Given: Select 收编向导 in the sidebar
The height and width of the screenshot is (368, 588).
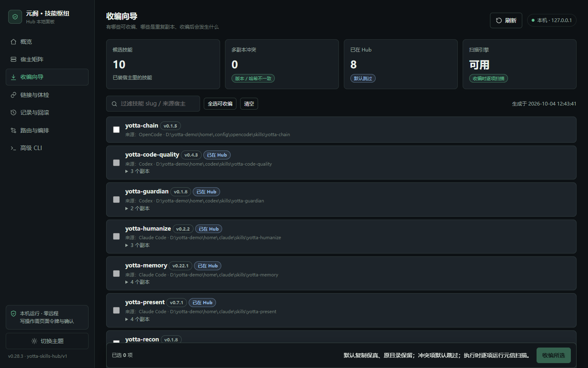Looking at the screenshot, I should click(x=47, y=77).
